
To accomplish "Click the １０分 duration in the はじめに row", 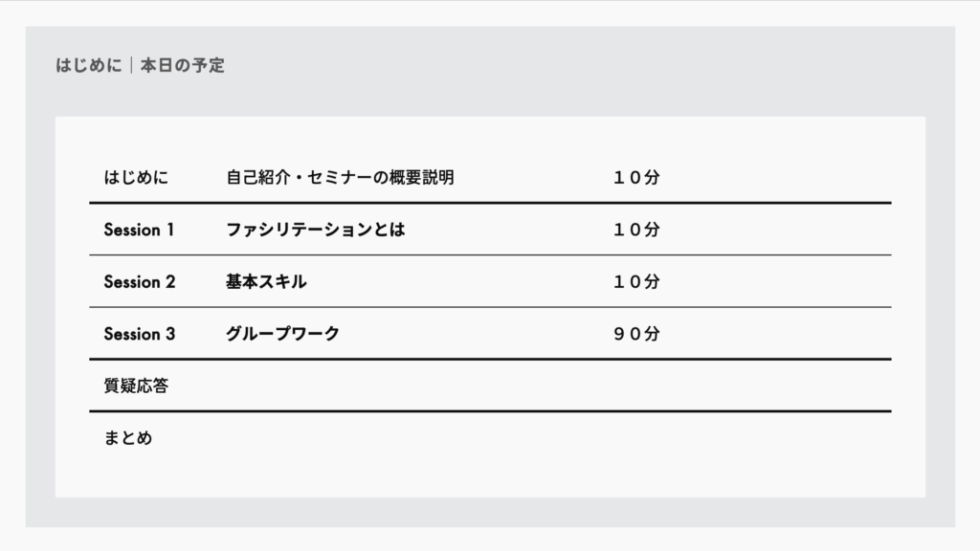I will (636, 177).
